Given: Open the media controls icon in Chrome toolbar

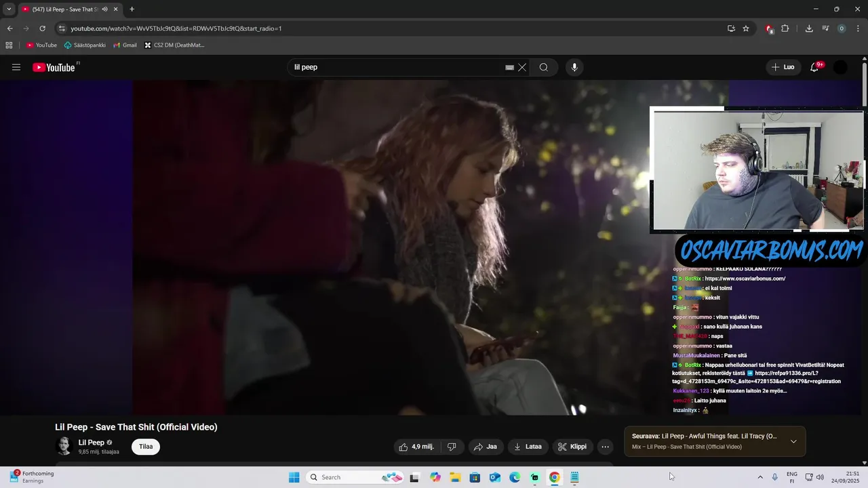Looking at the screenshot, I should tap(825, 28).
